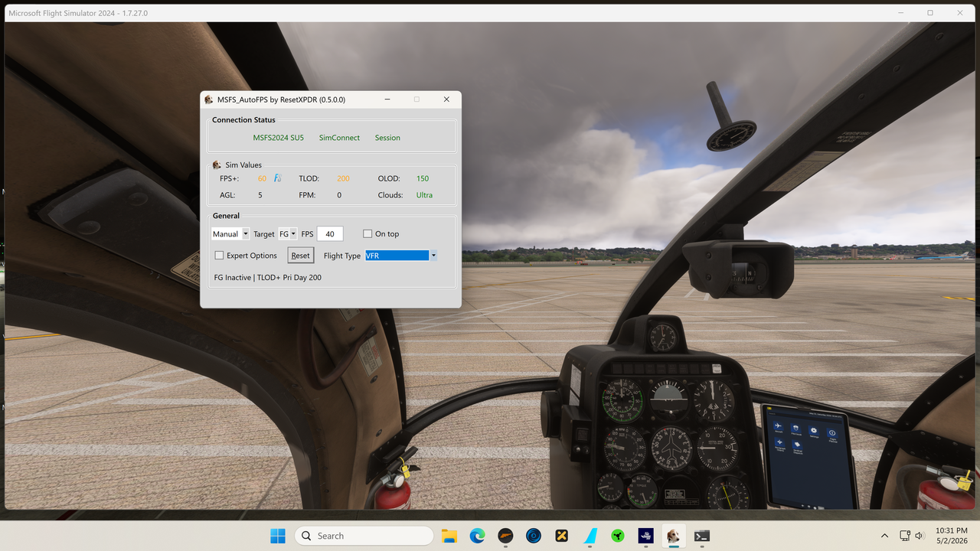Maximize the Microsoft Flight Simulator window
The image size is (980, 551).
930,13
